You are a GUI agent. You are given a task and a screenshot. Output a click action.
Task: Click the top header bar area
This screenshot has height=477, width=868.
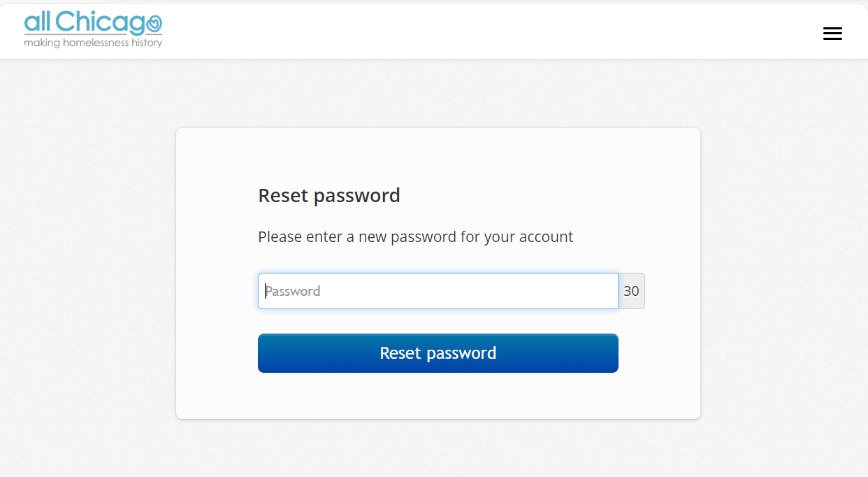click(x=489, y=31)
